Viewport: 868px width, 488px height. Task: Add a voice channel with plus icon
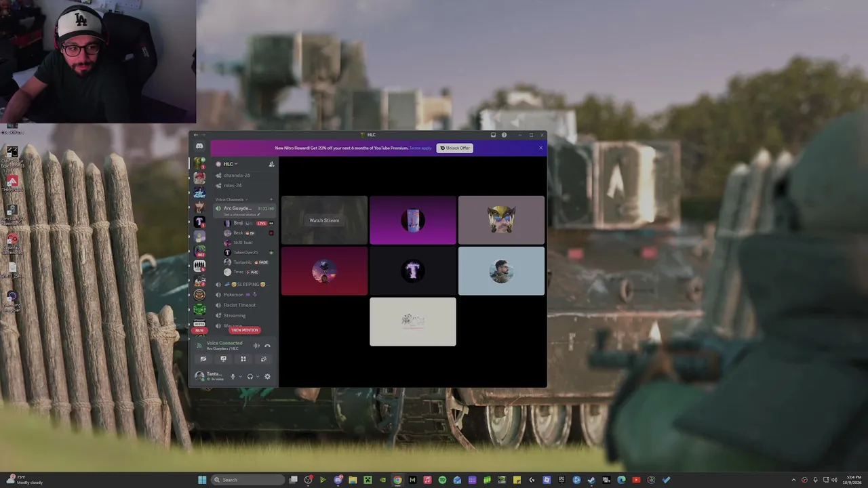click(271, 200)
